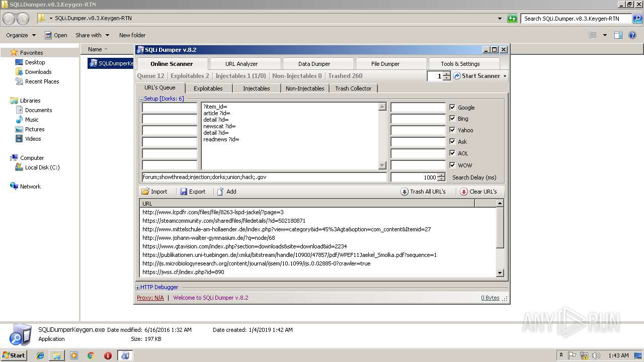
Task: Click the Import folder icon
Action: (x=145, y=192)
